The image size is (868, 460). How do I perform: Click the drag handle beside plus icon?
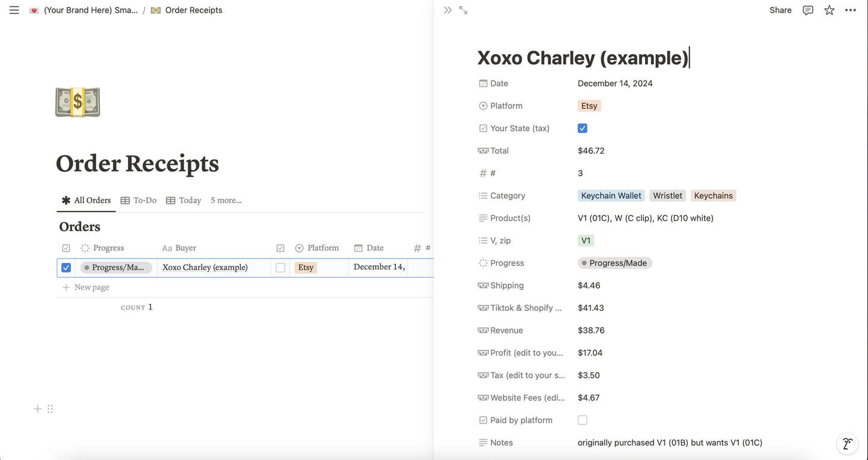(x=50, y=409)
